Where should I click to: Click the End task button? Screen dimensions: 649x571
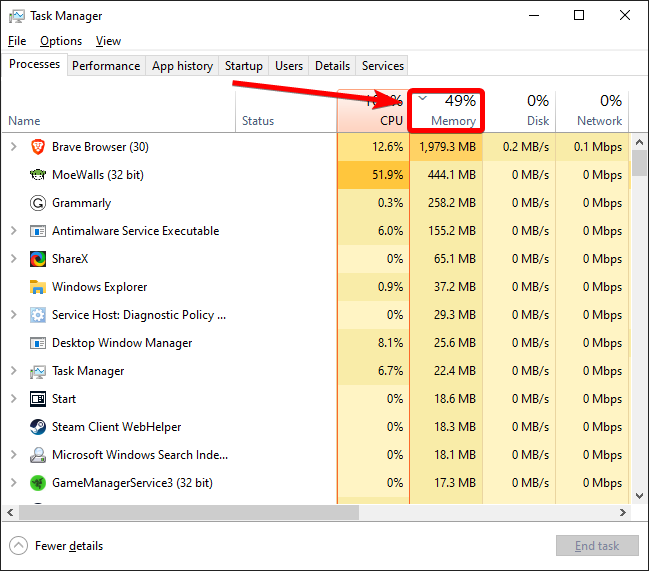597,546
